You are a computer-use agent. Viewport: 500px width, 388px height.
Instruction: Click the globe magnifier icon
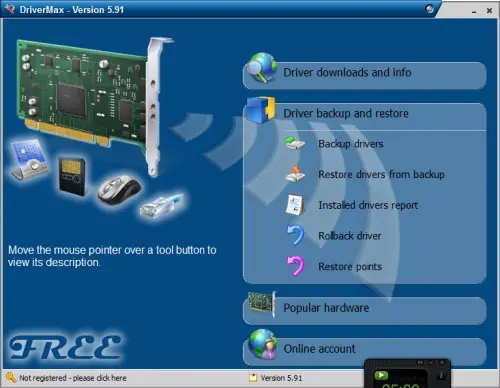point(262,67)
